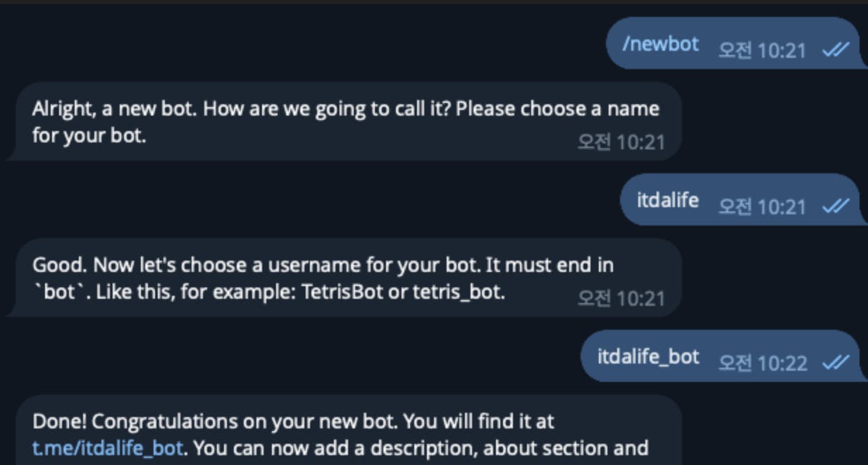Click timestamp of 'Alright, a new bot' message

click(621, 142)
